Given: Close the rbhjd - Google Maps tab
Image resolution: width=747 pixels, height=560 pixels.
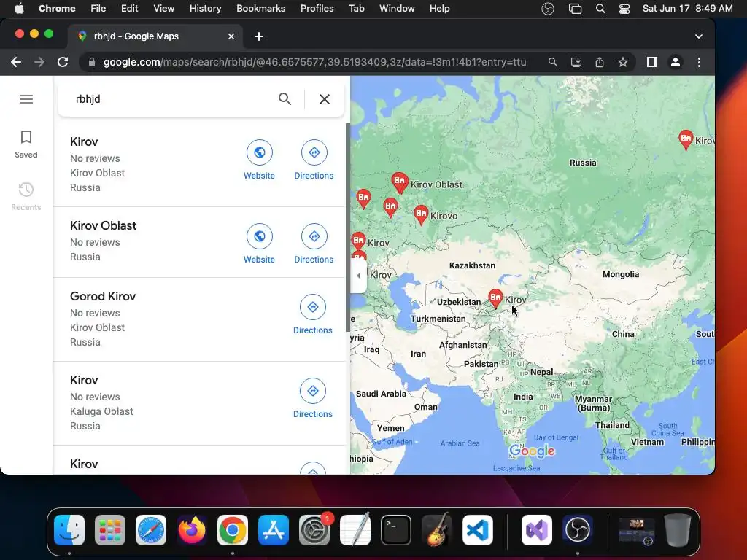Looking at the screenshot, I should (x=231, y=36).
